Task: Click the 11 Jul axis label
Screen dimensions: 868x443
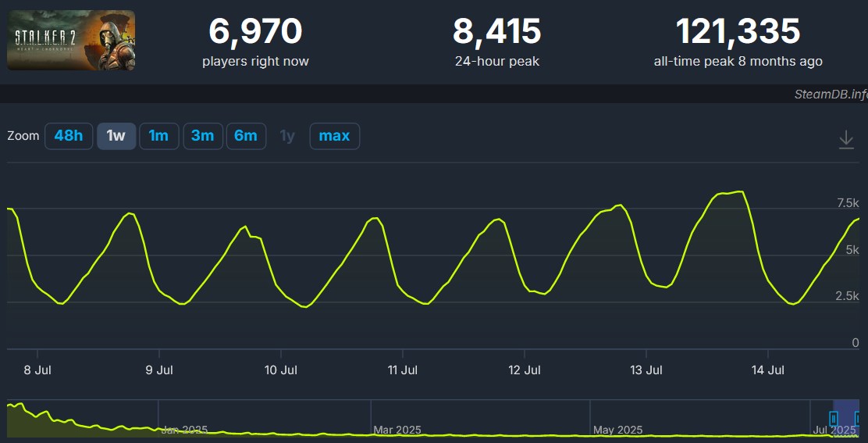Action: [x=403, y=370]
